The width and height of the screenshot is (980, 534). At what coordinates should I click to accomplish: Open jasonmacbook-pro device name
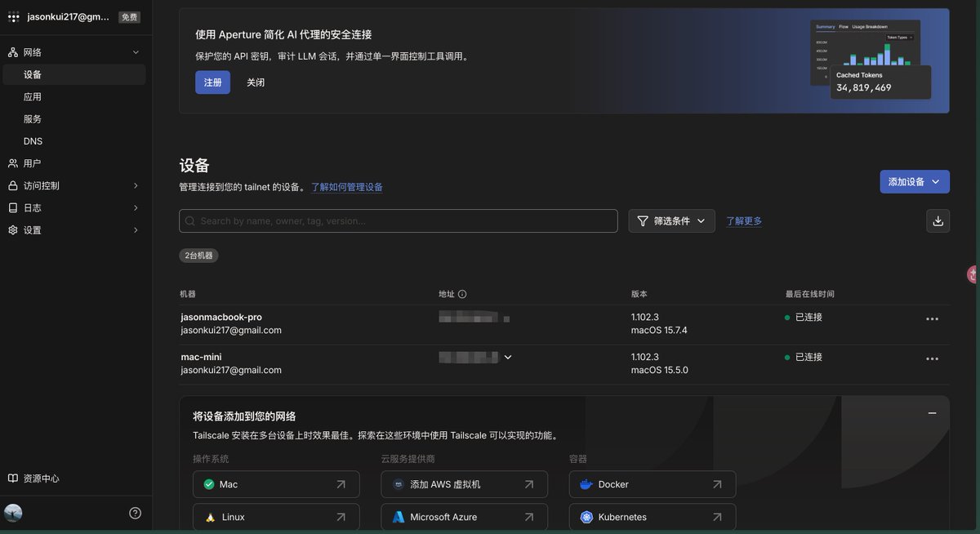[x=221, y=317]
